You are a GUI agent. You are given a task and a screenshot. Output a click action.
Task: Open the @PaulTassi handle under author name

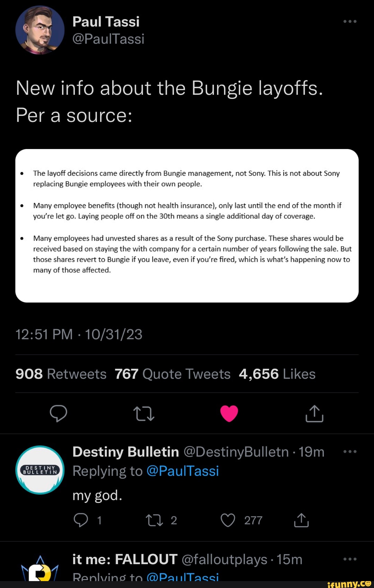108,39
